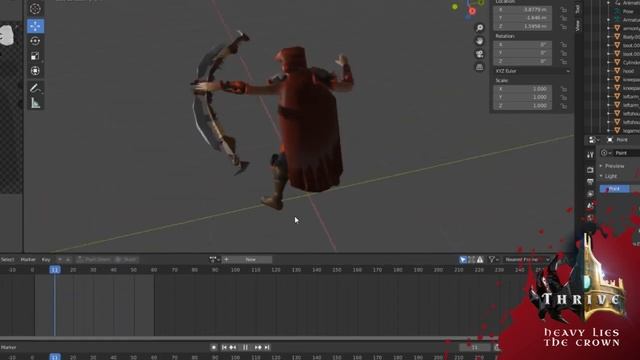Activate the Scale tool
Screen dimensions: 640x360
tap(35, 56)
